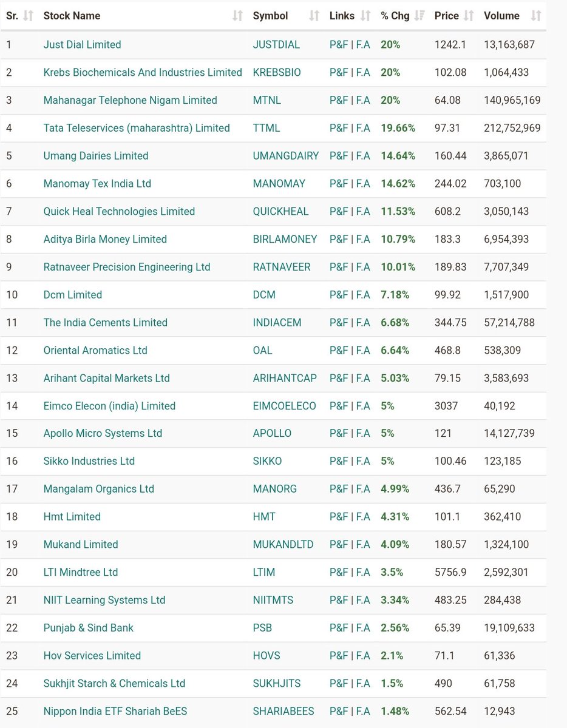This screenshot has width=567, height=728.
Task: Open F.A link for JUSTDIAL
Action: click(x=363, y=44)
